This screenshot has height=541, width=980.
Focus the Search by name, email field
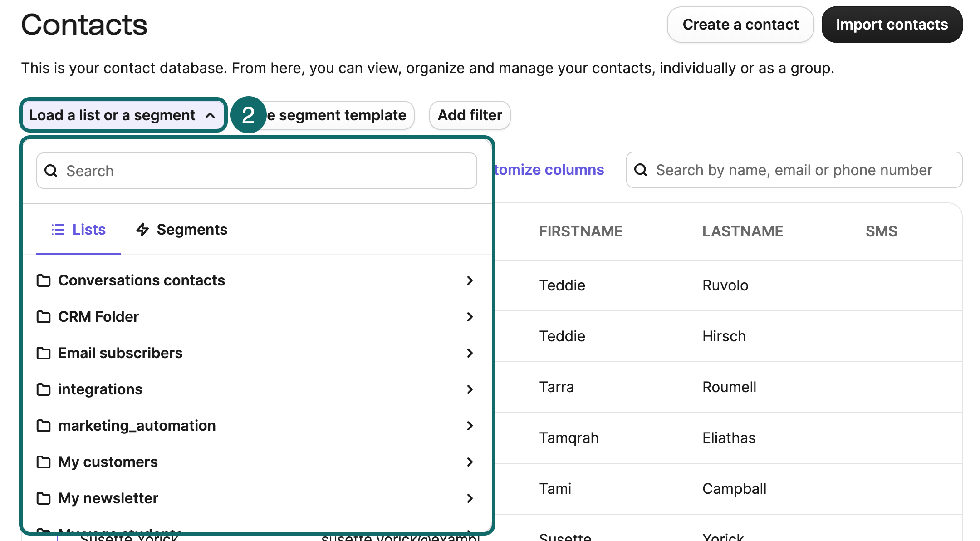(x=794, y=170)
